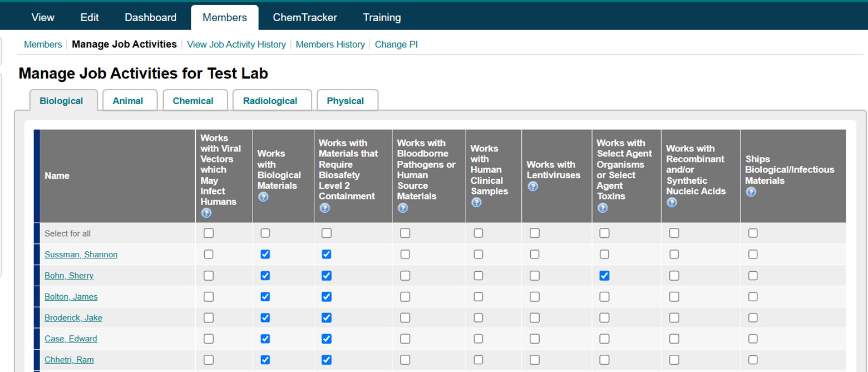Uncheck Select Agent Organisms for Bohn, Sherry

tap(604, 276)
